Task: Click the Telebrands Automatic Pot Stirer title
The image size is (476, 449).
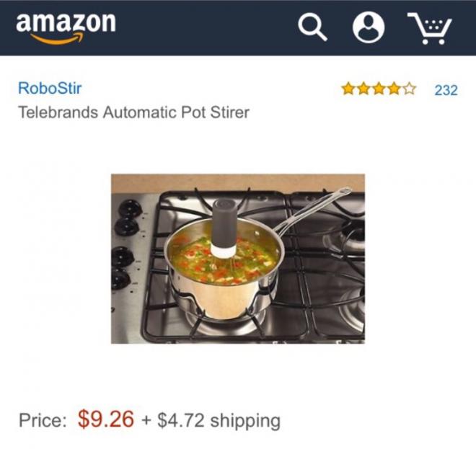Action: pos(134,112)
